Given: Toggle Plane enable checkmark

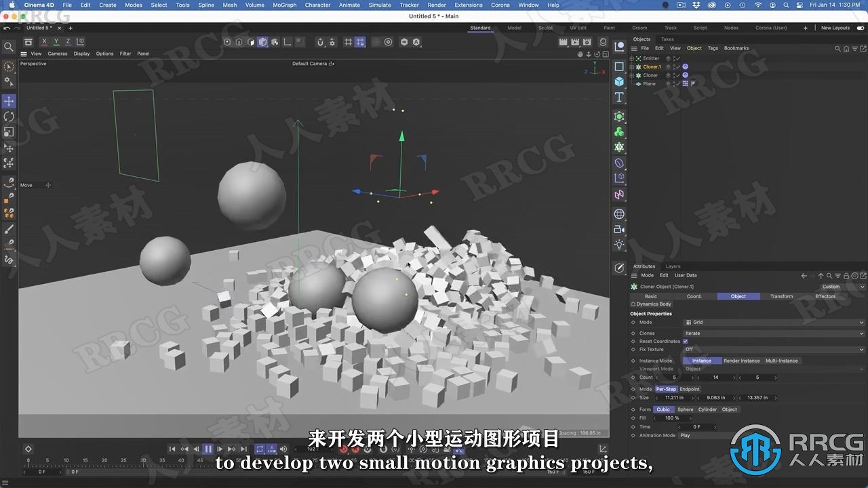Looking at the screenshot, I should [x=677, y=84].
